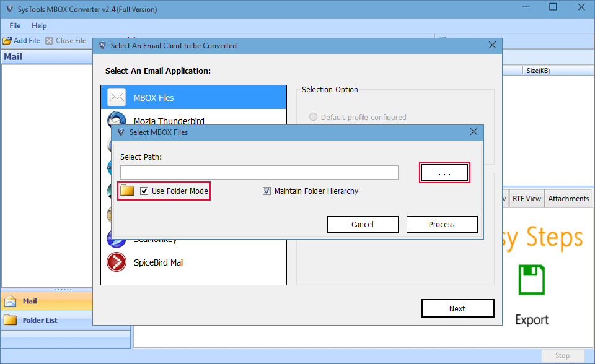Click the SysTools logo in main title bar
Screen dimensions: 595x364
(x=9, y=9)
